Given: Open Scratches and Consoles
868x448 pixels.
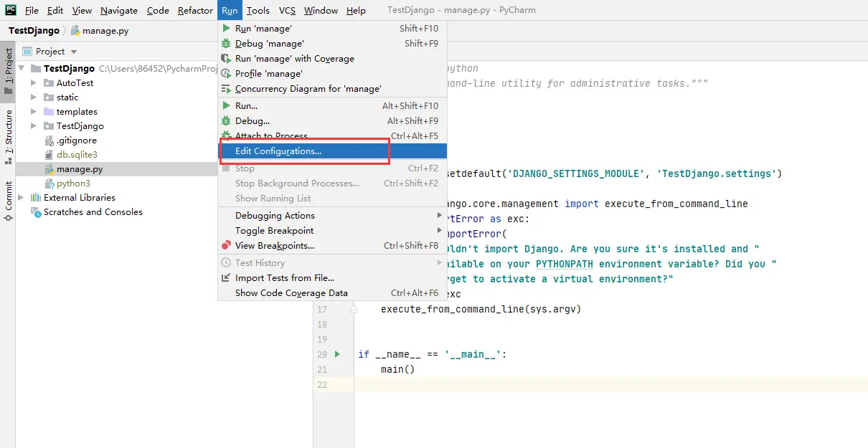Looking at the screenshot, I should click(x=93, y=211).
